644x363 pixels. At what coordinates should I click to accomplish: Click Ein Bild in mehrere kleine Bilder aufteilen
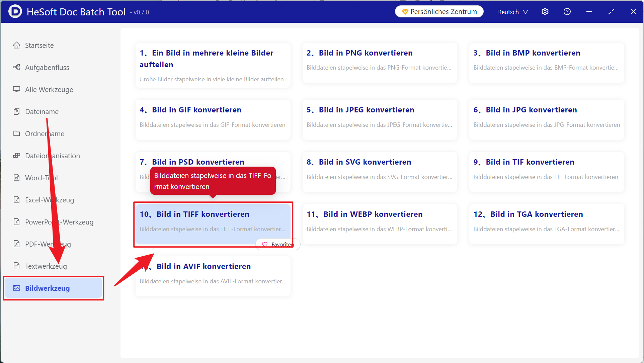pos(213,65)
